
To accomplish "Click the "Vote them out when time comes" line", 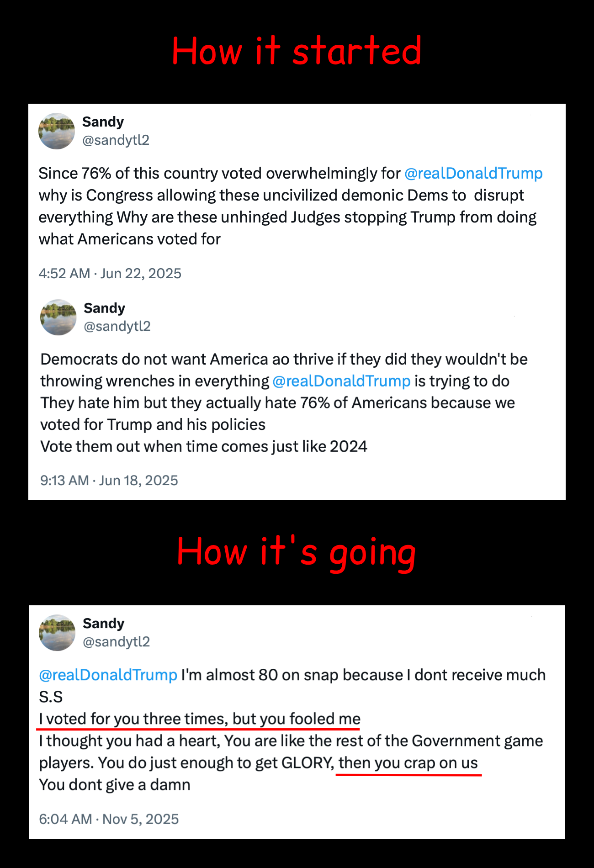I will pyautogui.click(x=204, y=446).
